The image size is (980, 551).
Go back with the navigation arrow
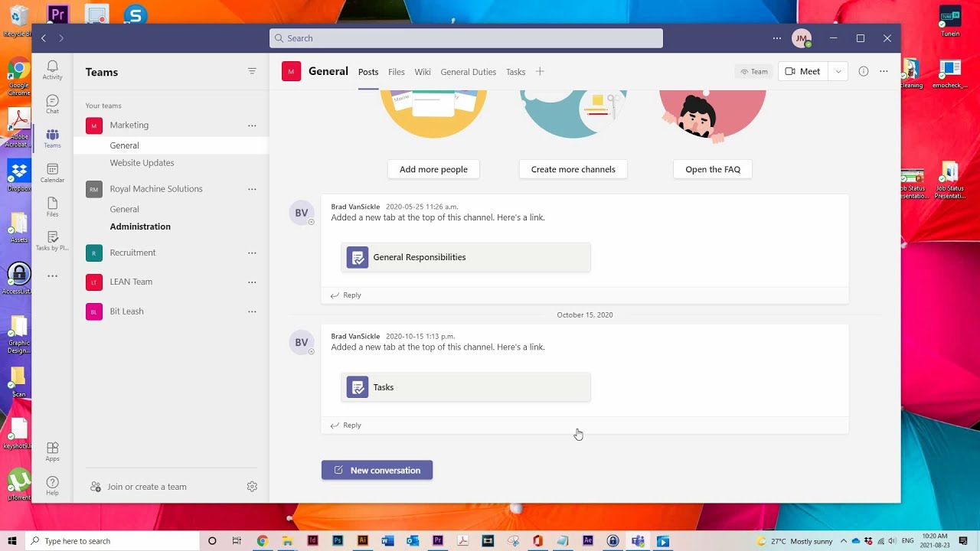44,38
